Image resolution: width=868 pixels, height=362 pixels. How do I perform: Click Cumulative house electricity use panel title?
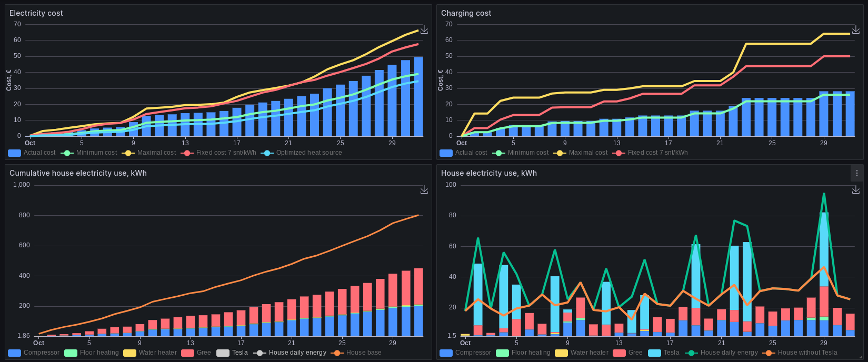[78, 173]
